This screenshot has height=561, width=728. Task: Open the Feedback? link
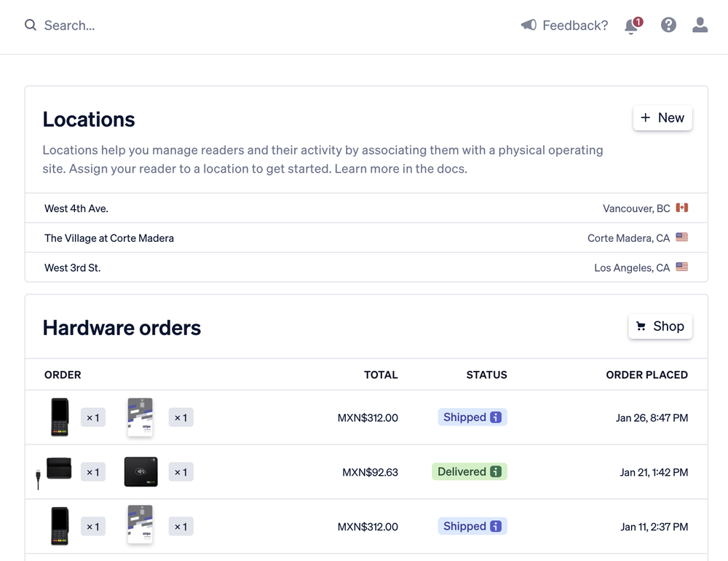point(575,25)
